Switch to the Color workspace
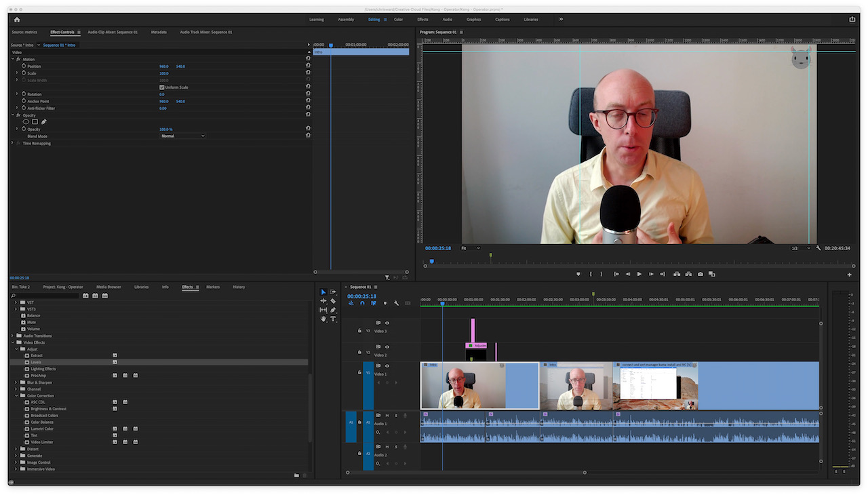 (399, 20)
